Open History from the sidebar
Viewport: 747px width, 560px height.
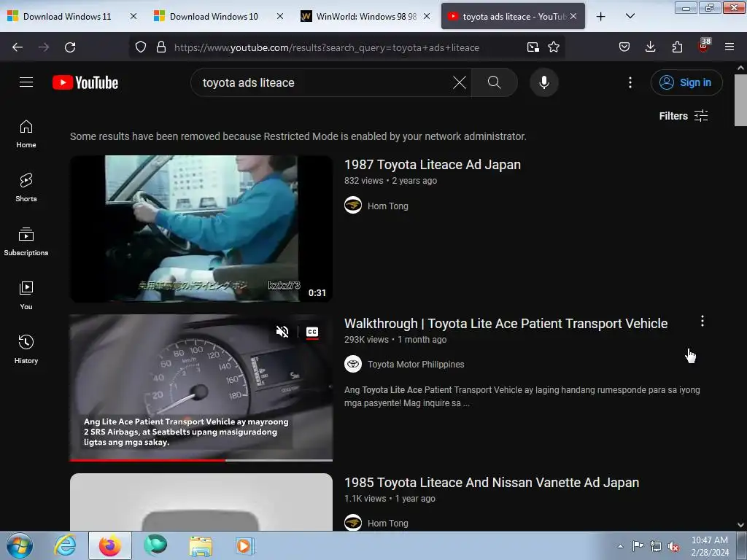pyautogui.click(x=26, y=349)
